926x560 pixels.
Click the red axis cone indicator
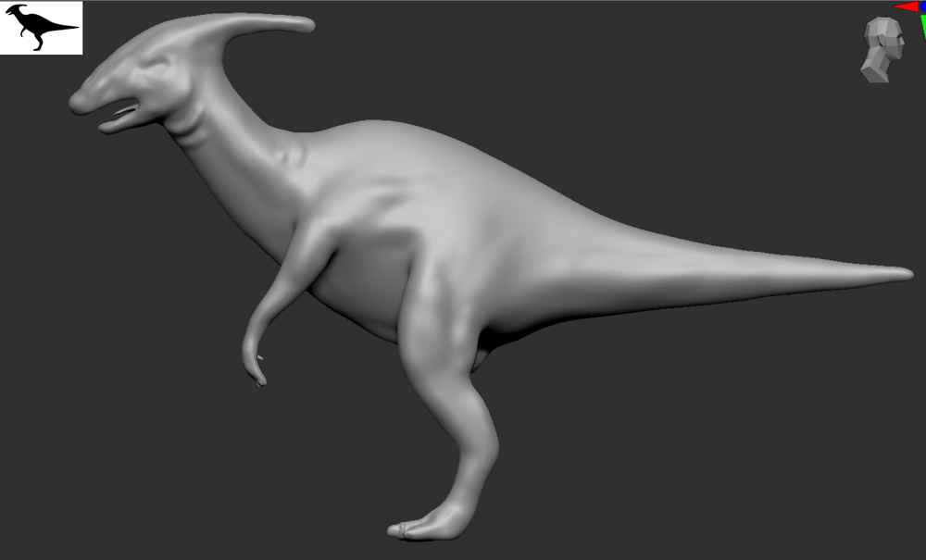click(907, 7)
